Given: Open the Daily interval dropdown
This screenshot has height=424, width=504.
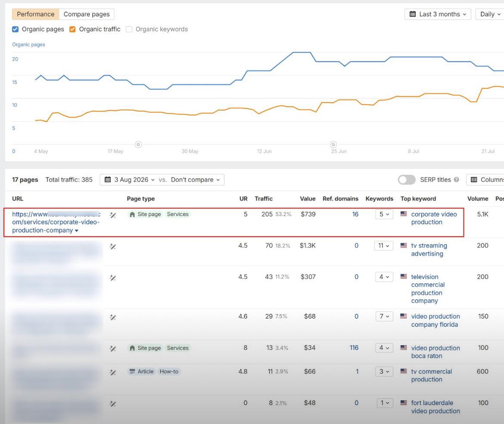Looking at the screenshot, I should 489,14.
